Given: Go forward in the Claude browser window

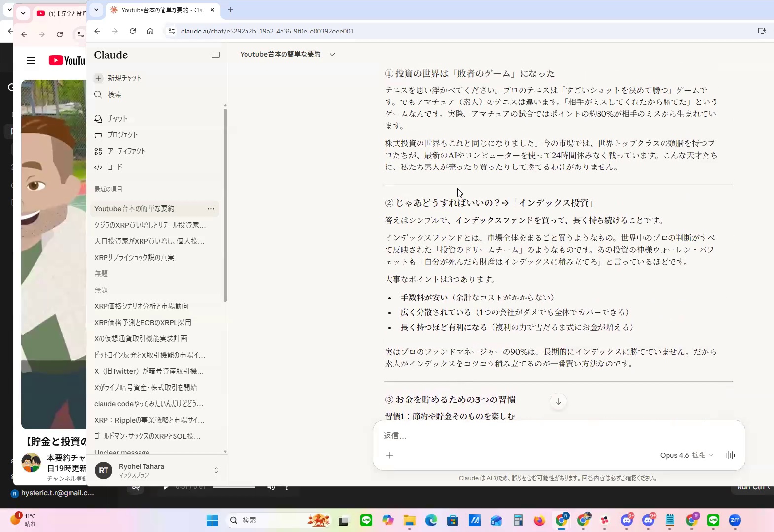Looking at the screenshot, I should (115, 31).
